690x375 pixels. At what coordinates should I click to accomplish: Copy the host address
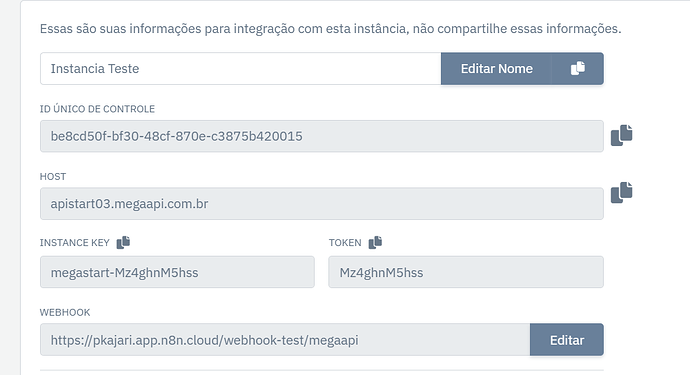click(621, 192)
